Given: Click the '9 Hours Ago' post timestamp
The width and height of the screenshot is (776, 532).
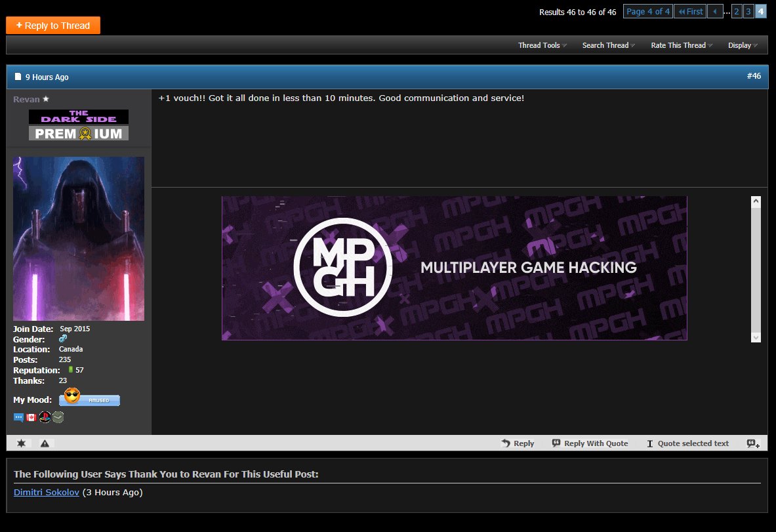Looking at the screenshot, I should [x=47, y=77].
